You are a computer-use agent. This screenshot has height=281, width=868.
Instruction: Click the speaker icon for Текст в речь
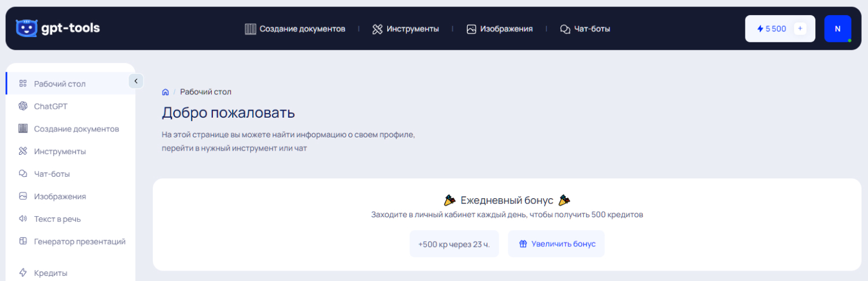coord(23,219)
